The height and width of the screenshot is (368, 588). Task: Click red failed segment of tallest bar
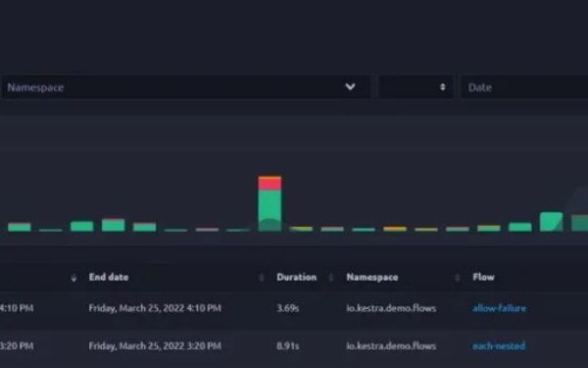269,184
